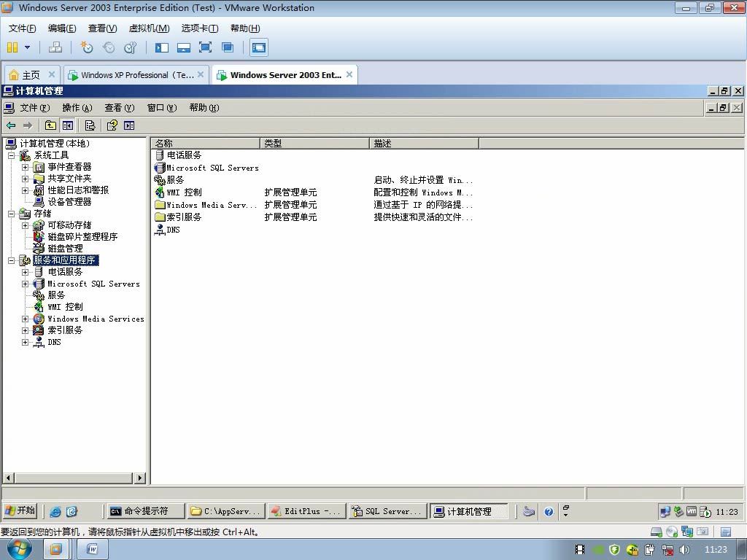Image resolution: width=747 pixels, height=560 pixels.
Task: Click the up one level folder icon
Action: coord(50,125)
